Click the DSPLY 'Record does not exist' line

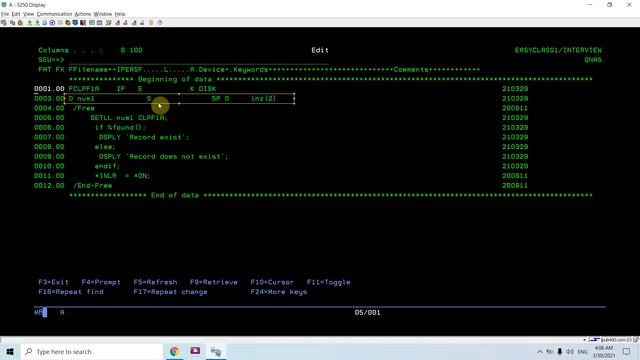164,156
